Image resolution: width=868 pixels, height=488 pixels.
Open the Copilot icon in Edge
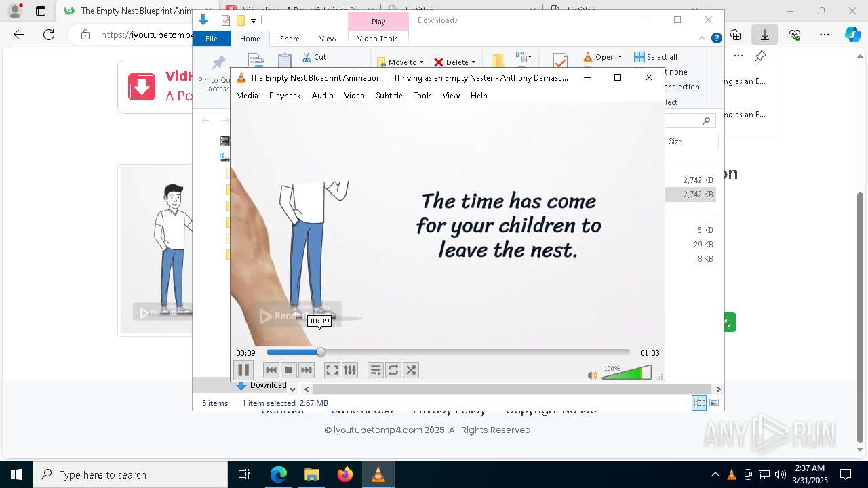[x=852, y=35]
